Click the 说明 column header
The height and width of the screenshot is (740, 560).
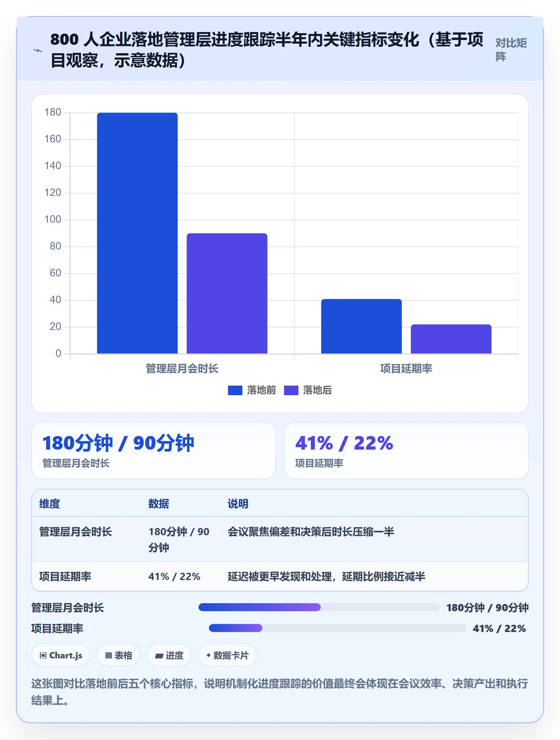click(x=238, y=504)
